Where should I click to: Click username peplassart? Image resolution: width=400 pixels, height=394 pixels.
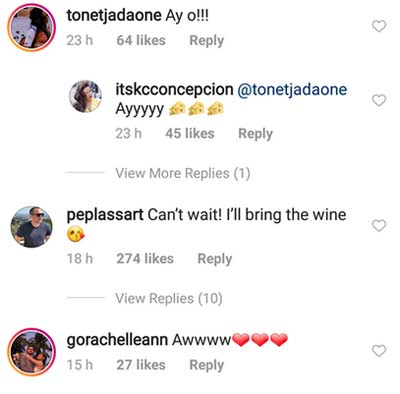105,215
